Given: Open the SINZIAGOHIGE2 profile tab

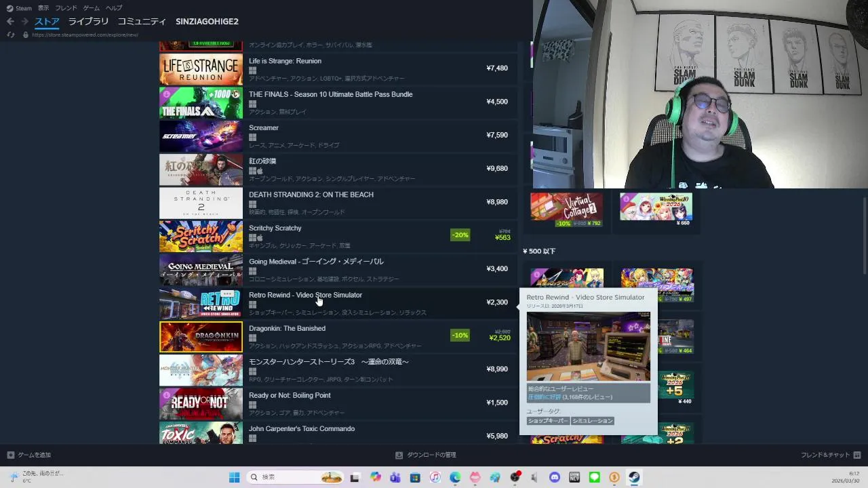Looking at the screenshot, I should (207, 22).
